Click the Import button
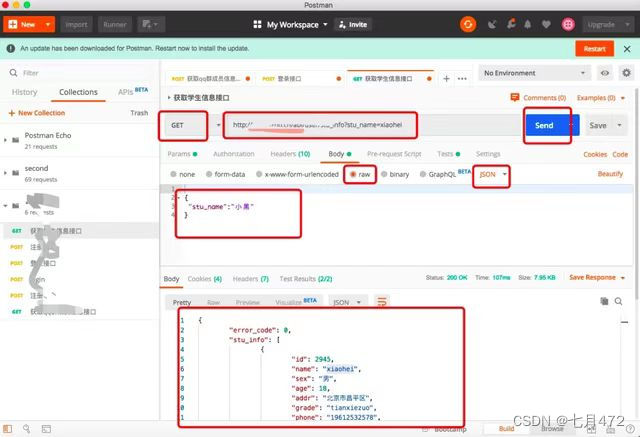The width and height of the screenshot is (640, 437). pyautogui.click(x=76, y=24)
